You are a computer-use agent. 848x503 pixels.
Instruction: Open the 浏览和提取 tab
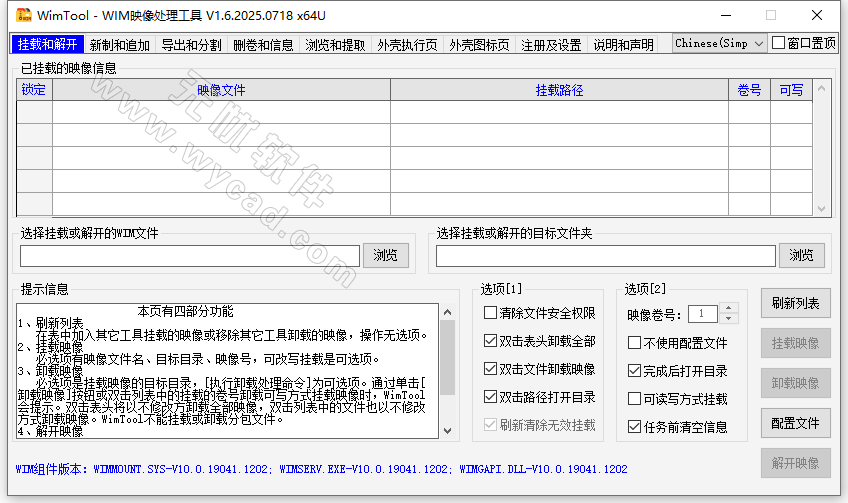pos(335,45)
